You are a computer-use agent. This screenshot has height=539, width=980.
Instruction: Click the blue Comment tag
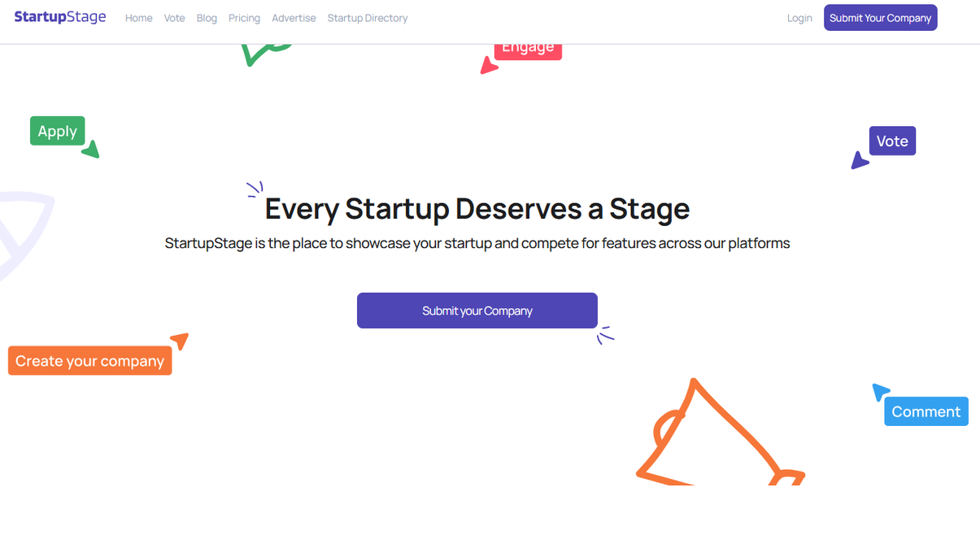926,411
